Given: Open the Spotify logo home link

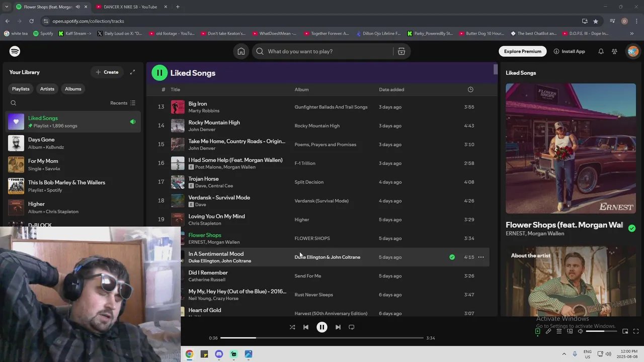Looking at the screenshot, I should point(15,51).
